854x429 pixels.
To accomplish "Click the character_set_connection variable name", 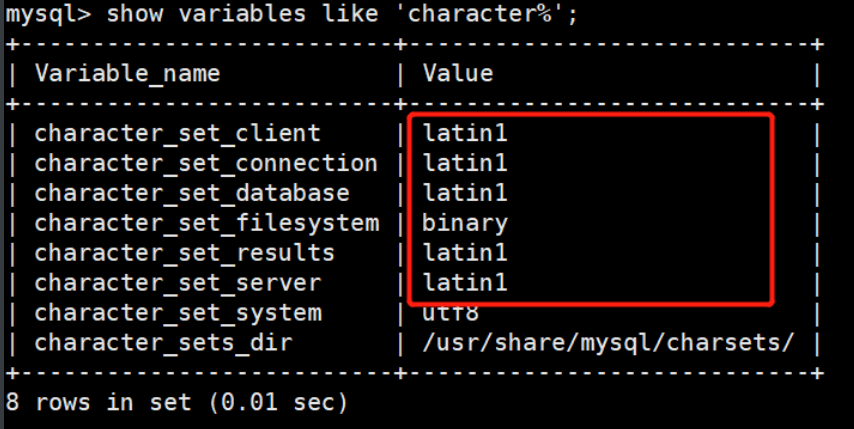I will tap(206, 163).
